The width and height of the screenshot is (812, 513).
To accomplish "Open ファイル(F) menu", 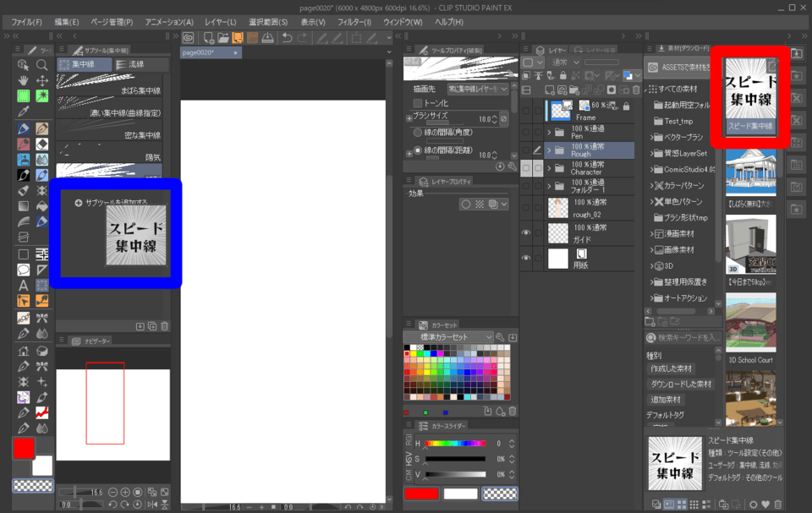I will pos(26,22).
